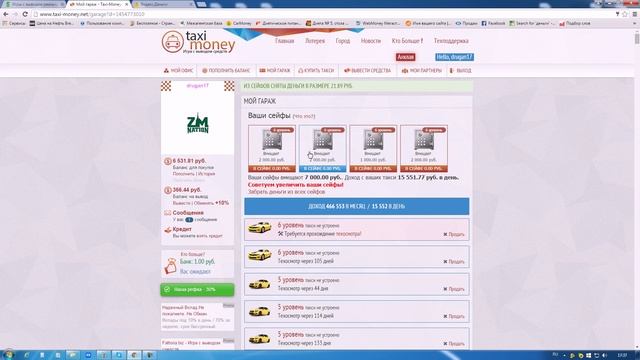Screen dimensions: 640x360
Task: Sell the taxi requiring техосмотр
Action: [454, 234]
